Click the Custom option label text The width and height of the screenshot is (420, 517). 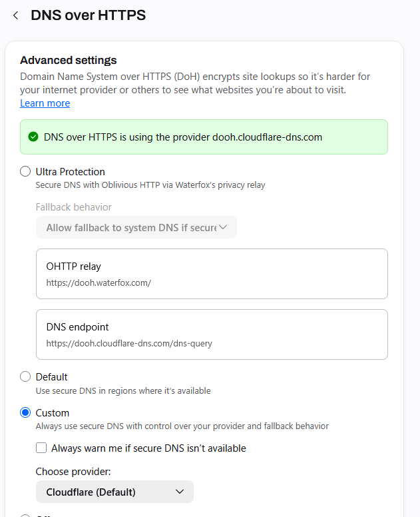tap(53, 413)
